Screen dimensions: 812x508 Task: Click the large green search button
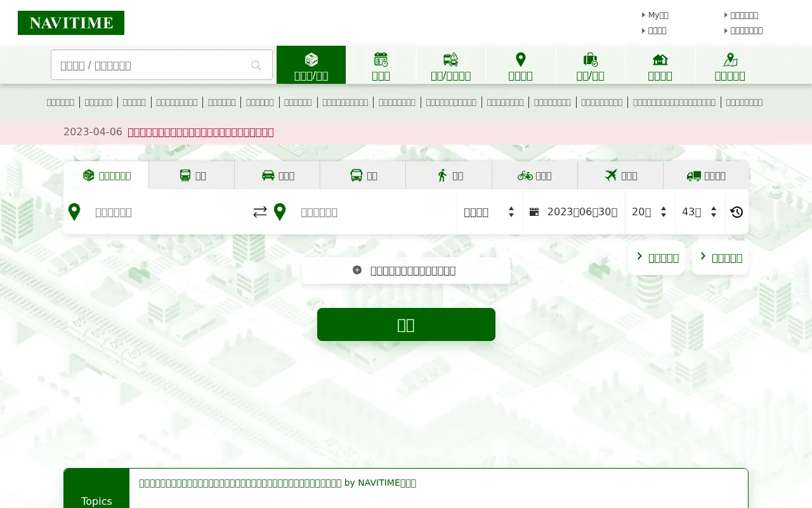(406, 324)
